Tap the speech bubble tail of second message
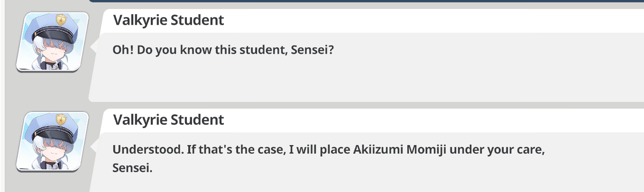Viewport: 644px width, 192px height. pyautogui.click(x=95, y=146)
